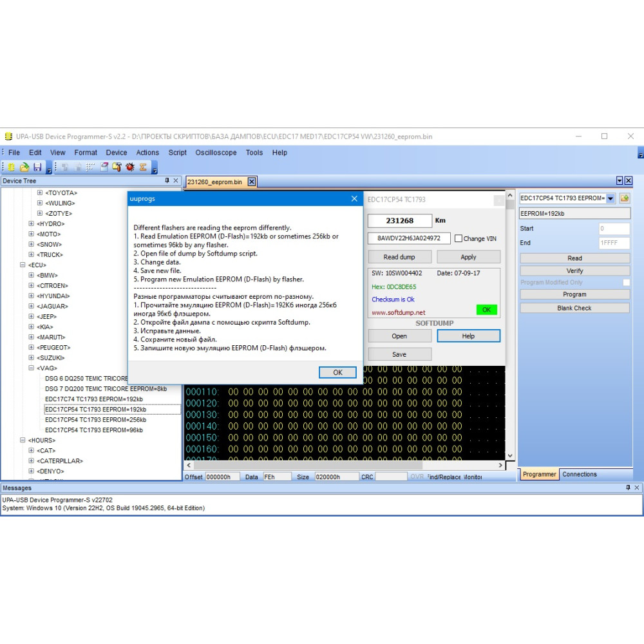Open the Device menu
This screenshot has height=644, width=644.
point(116,153)
